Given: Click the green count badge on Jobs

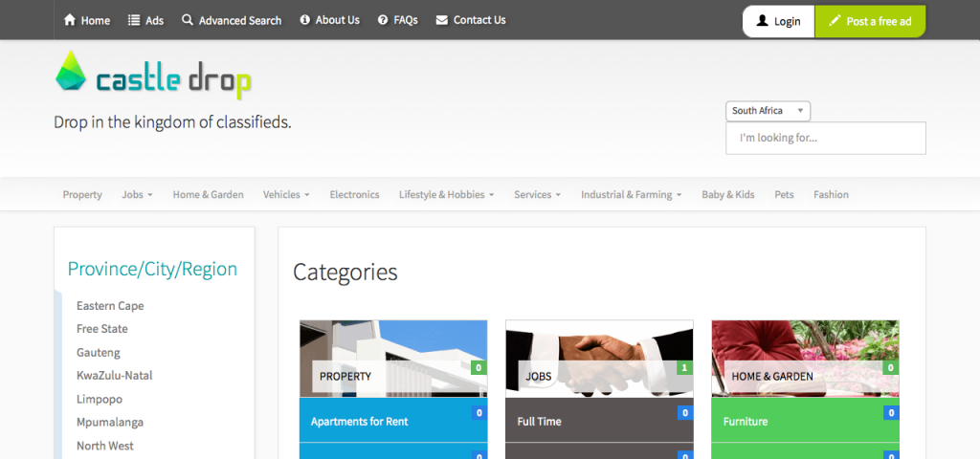Looking at the screenshot, I should click(x=684, y=368).
